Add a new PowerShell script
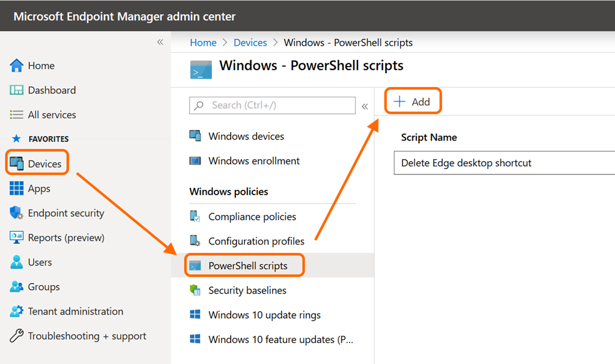Viewport: 615px width, 364px height. click(x=412, y=102)
